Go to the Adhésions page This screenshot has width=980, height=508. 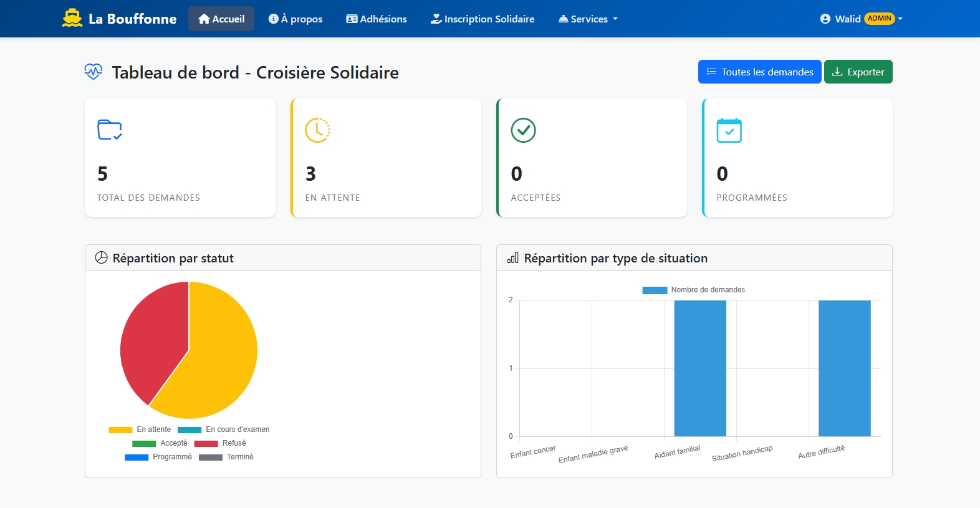(x=377, y=19)
